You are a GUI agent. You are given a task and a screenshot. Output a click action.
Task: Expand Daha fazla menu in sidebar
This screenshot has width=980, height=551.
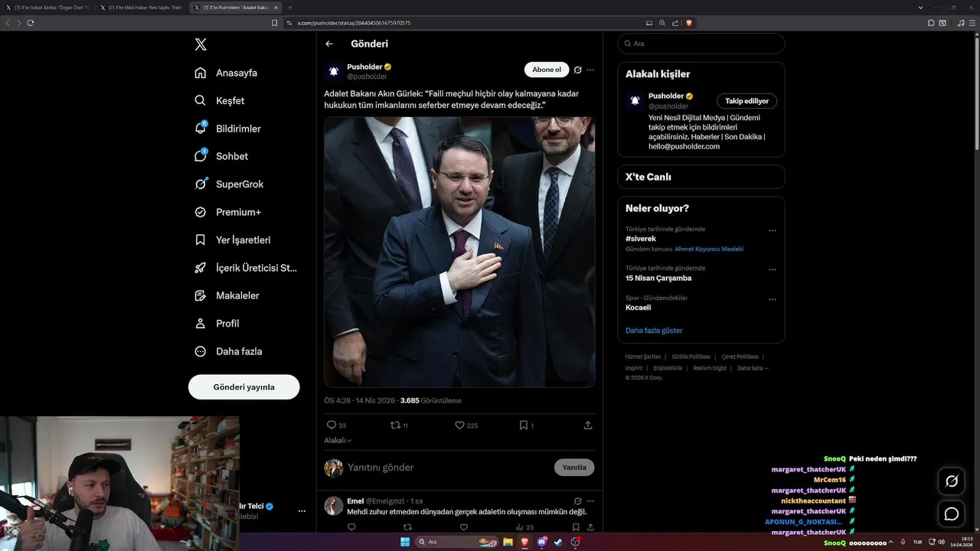coord(228,351)
